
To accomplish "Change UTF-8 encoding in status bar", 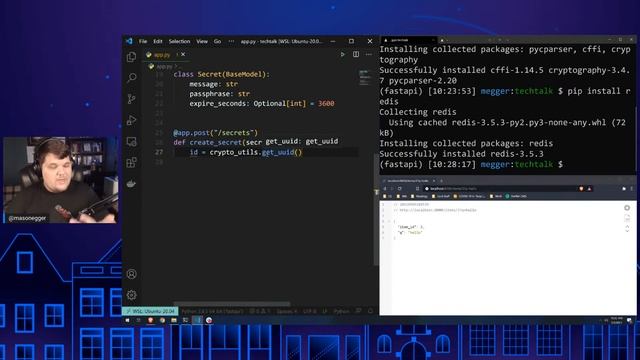I will pos(310,311).
